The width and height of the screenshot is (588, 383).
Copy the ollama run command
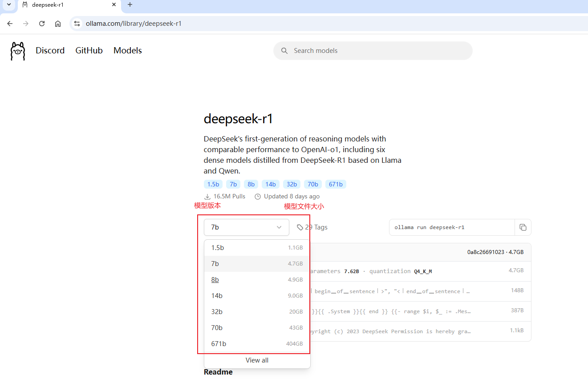pyautogui.click(x=523, y=227)
